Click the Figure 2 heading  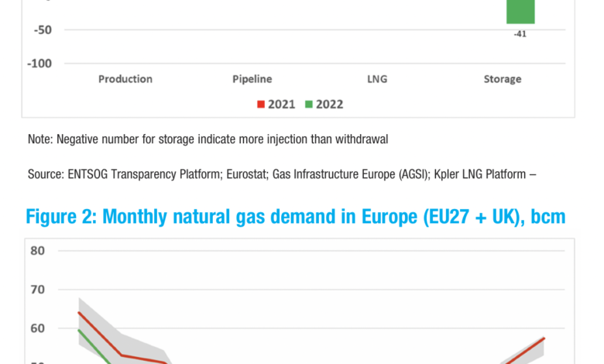[x=296, y=218]
